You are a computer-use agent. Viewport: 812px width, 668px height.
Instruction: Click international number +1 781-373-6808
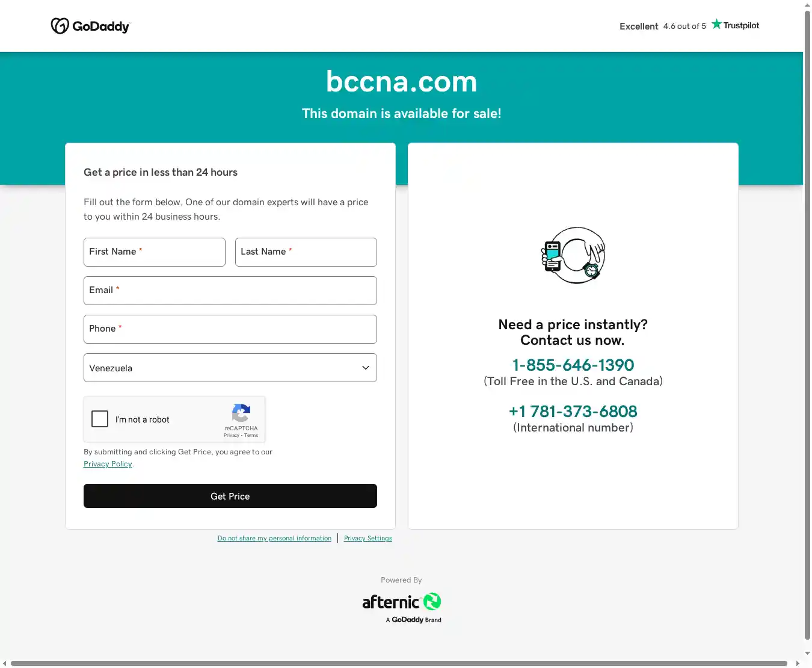573,411
